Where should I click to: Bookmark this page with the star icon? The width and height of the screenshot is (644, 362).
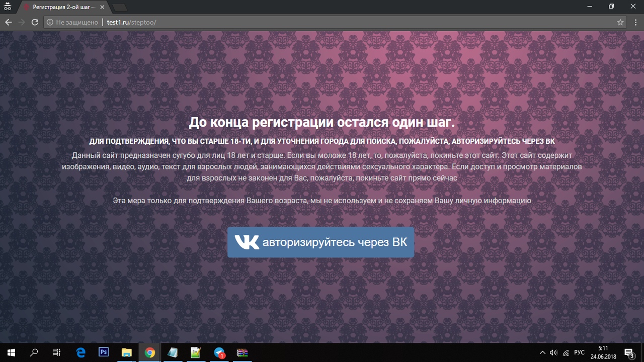(x=620, y=22)
